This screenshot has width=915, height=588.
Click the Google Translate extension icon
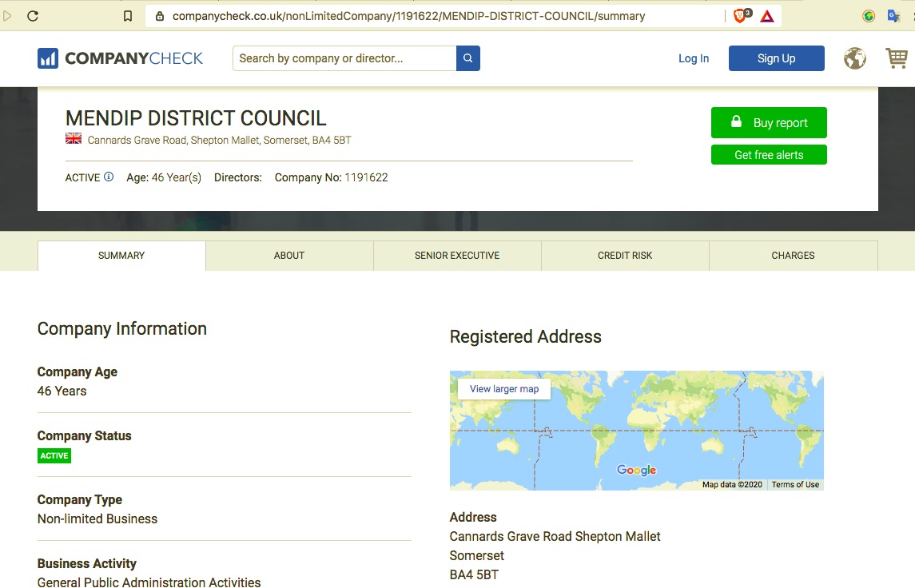tap(894, 16)
